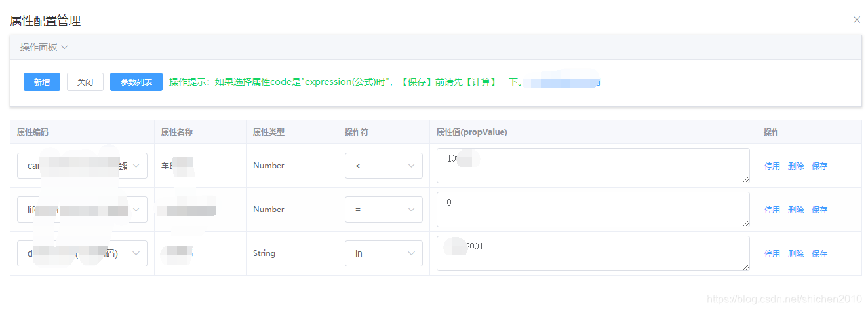Click 删除 in the 'in' operator row
The height and width of the screenshot is (311, 868).
coord(796,254)
